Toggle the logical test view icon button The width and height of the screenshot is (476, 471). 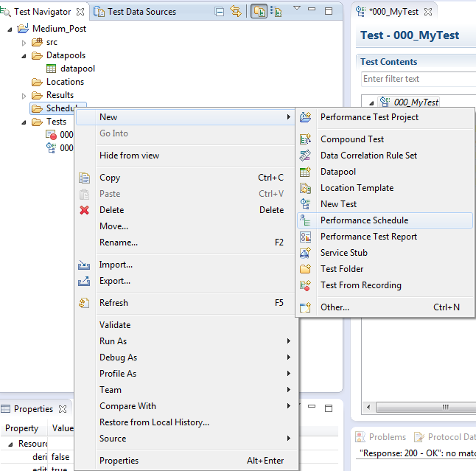click(x=259, y=11)
